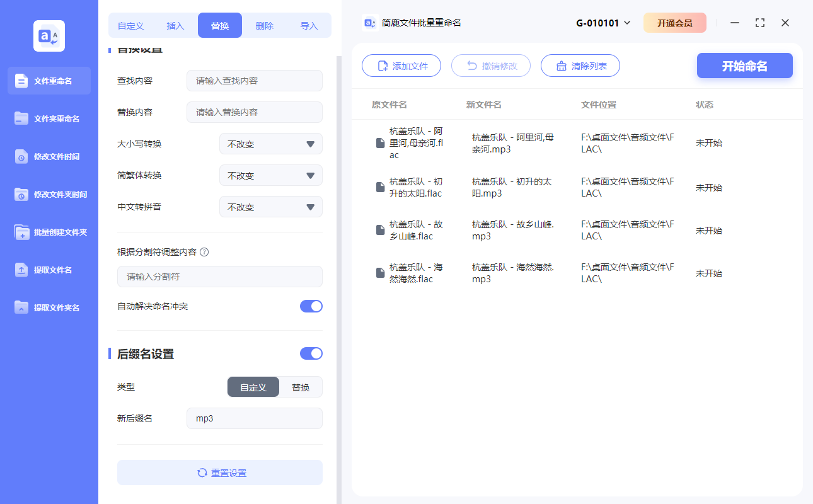The image size is (813, 504).
Task: Expand the 中文转拼音 dropdown
Action: click(270, 207)
